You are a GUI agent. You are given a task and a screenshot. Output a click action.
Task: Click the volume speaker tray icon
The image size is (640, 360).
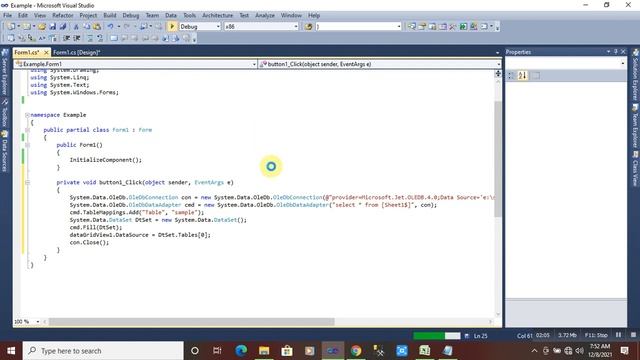point(580,351)
